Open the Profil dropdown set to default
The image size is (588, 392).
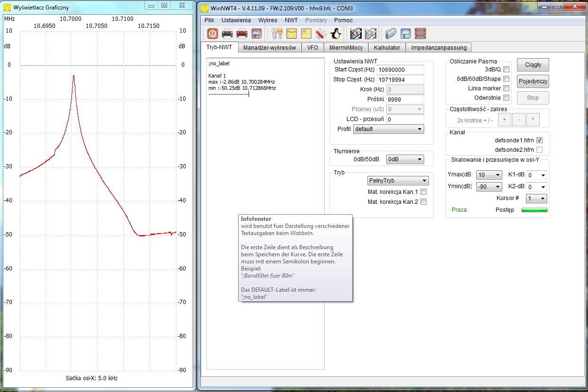point(388,129)
